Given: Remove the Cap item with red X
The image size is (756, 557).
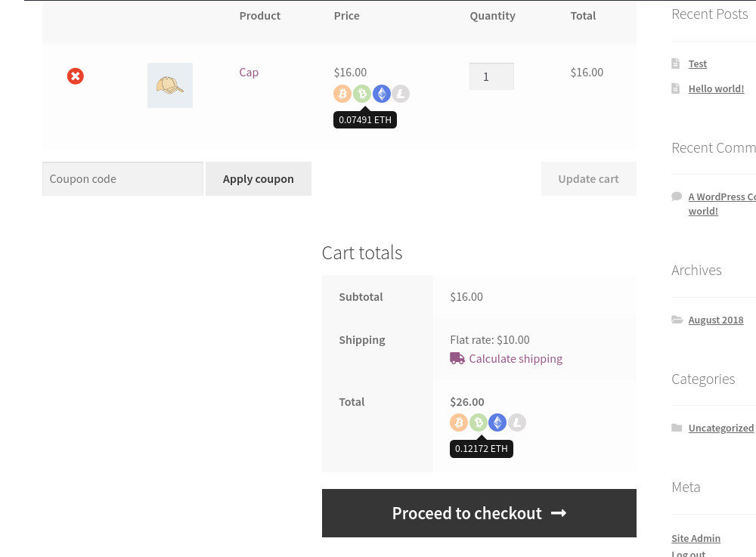Looking at the screenshot, I should pos(76,76).
